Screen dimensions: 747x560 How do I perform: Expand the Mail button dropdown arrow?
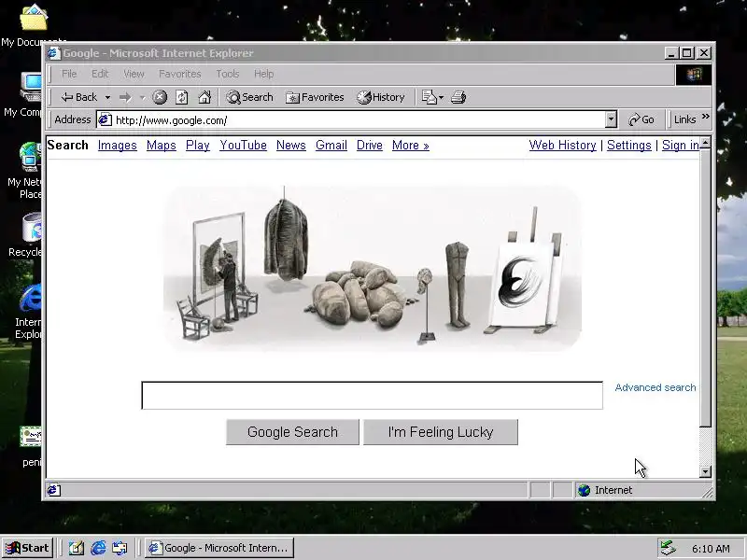441,98
